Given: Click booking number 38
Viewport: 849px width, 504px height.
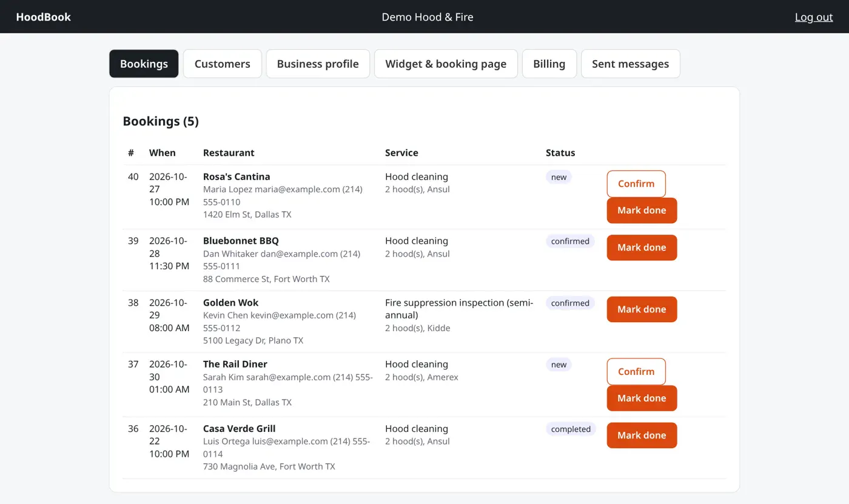Looking at the screenshot, I should click(133, 303).
